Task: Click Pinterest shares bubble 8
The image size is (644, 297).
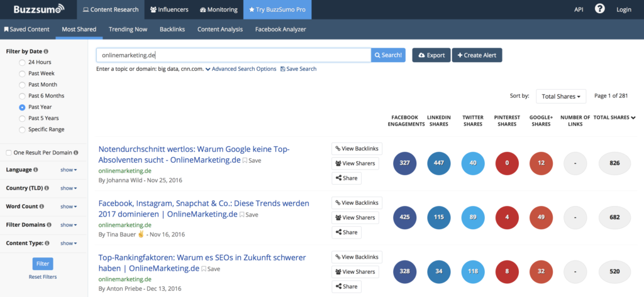Action: pyautogui.click(x=507, y=271)
